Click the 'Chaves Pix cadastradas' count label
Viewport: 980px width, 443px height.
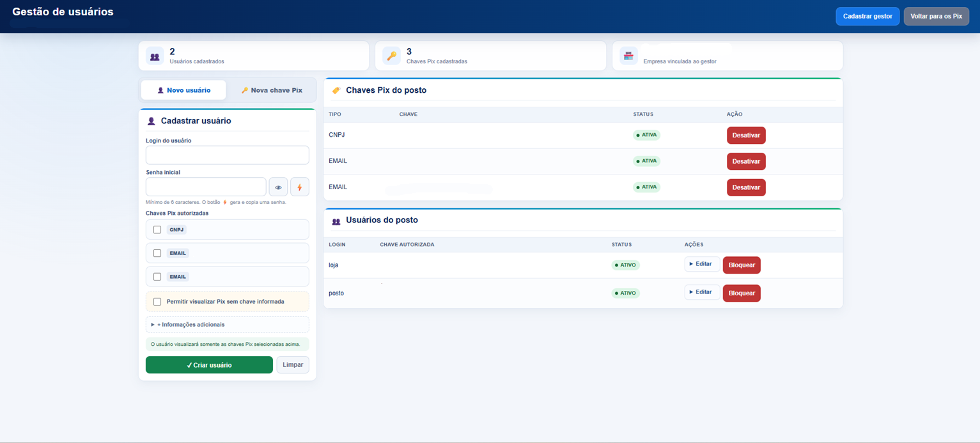(x=437, y=61)
